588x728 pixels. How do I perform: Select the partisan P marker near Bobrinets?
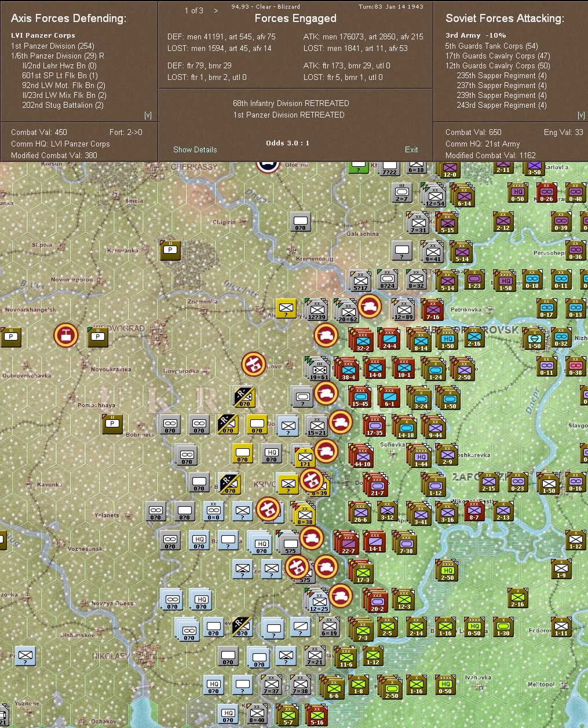111,424
